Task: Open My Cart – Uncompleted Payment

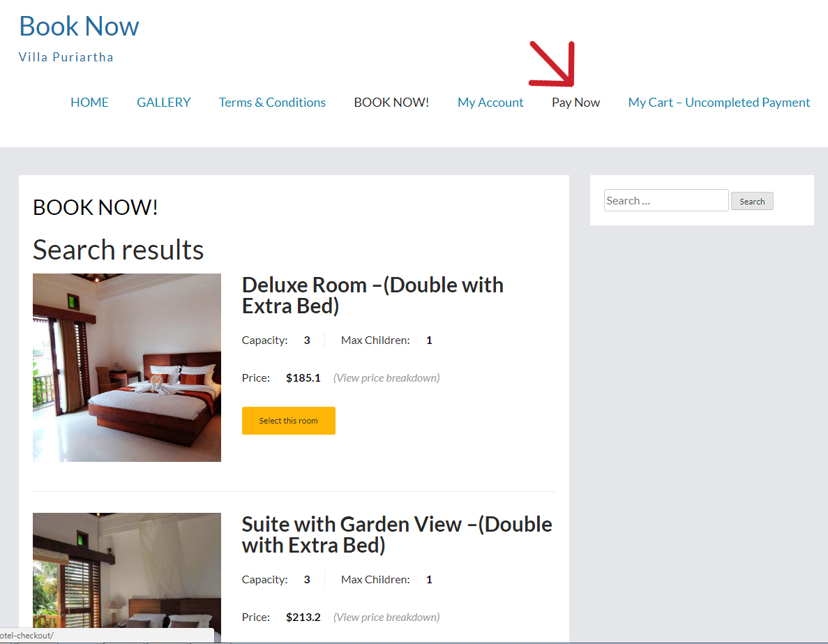Action: pos(718,103)
